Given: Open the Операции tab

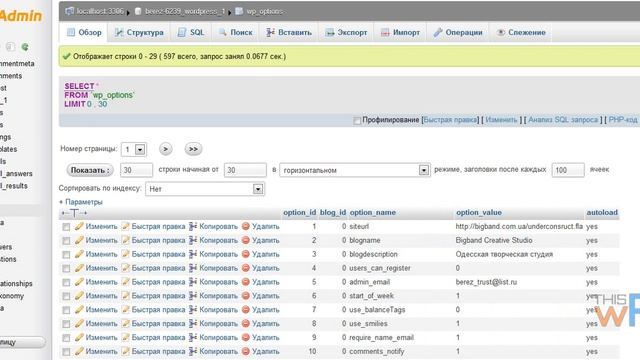Looking at the screenshot, I should [458, 32].
